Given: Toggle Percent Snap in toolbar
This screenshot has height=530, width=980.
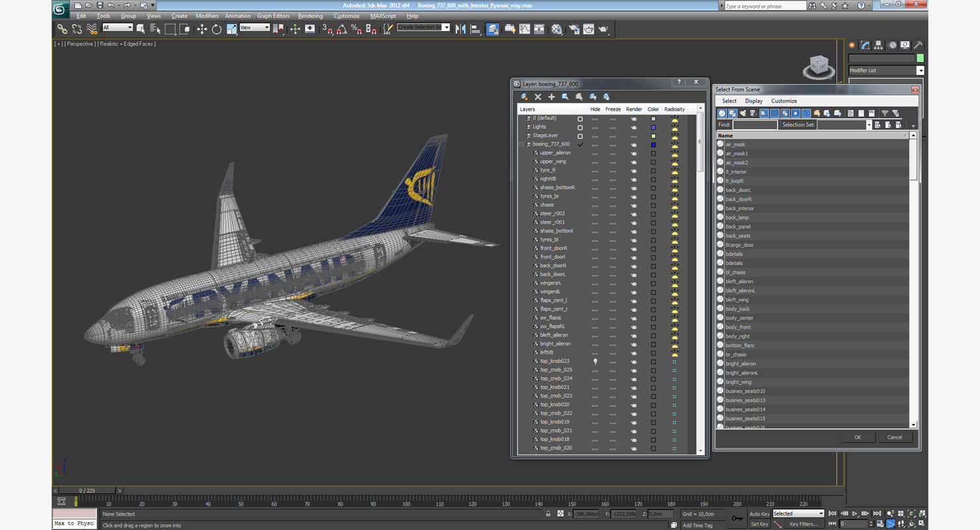Looking at the screenshot, I should 356,29.
